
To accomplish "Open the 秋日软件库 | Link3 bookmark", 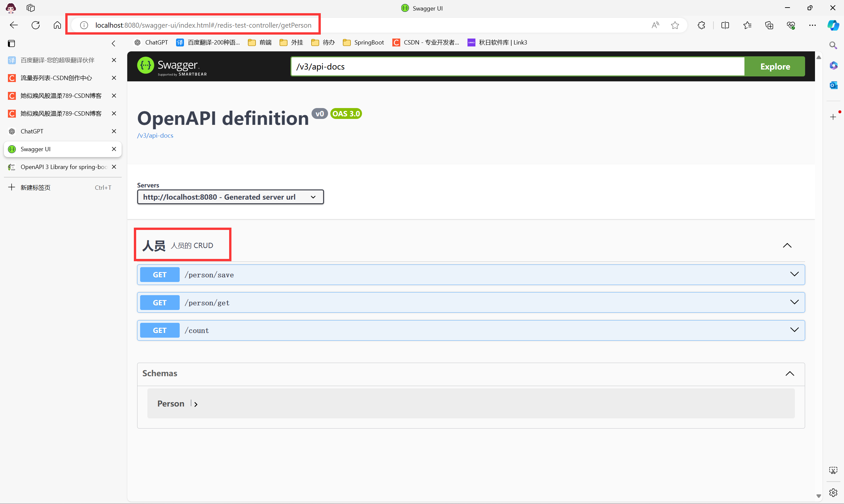I will point(497,42).
